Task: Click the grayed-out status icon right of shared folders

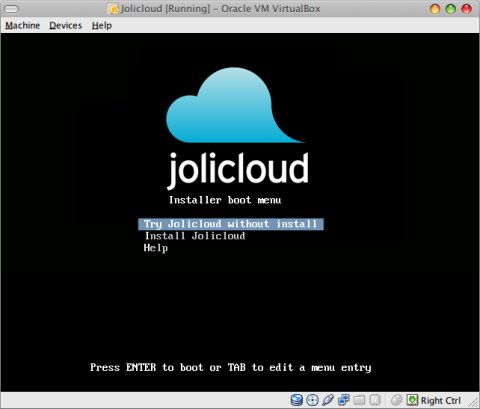Action: [375, 400]
